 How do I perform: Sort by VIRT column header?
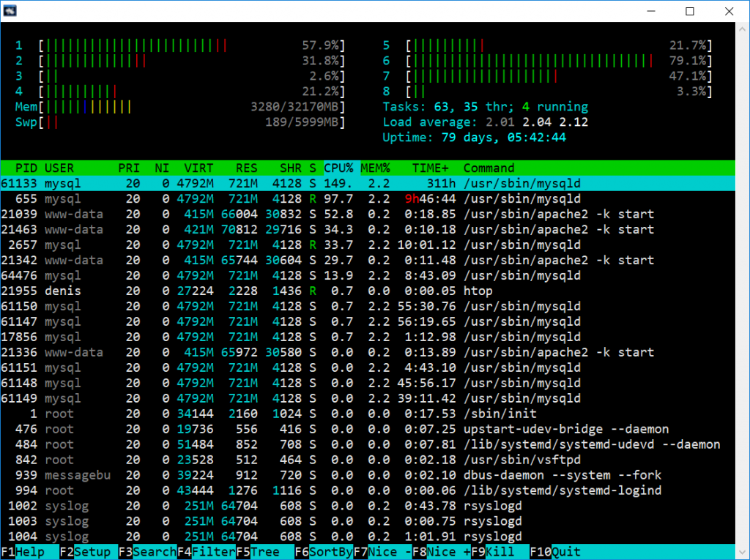point(199,168)
